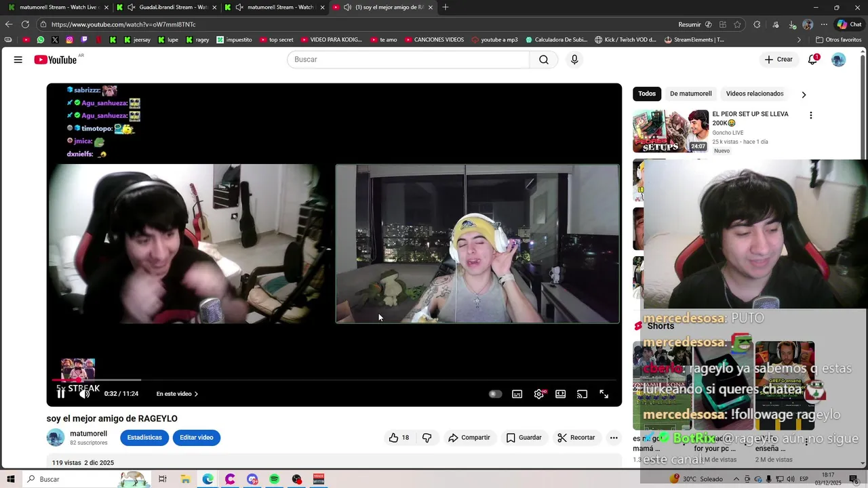The width and height of the screenshot is (868, 488).
Task: Clip the video with Recortar
Action: 576,438
